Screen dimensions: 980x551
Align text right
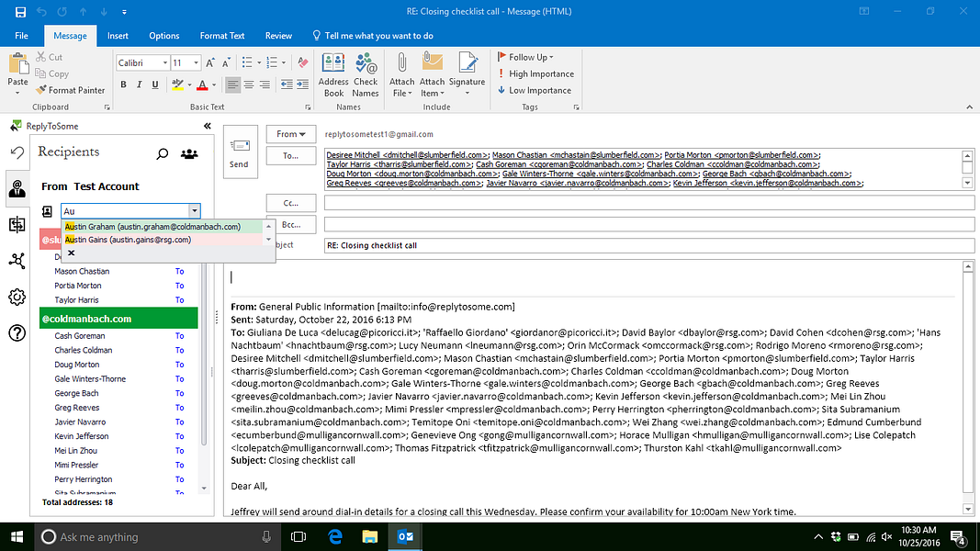[265, 84]
